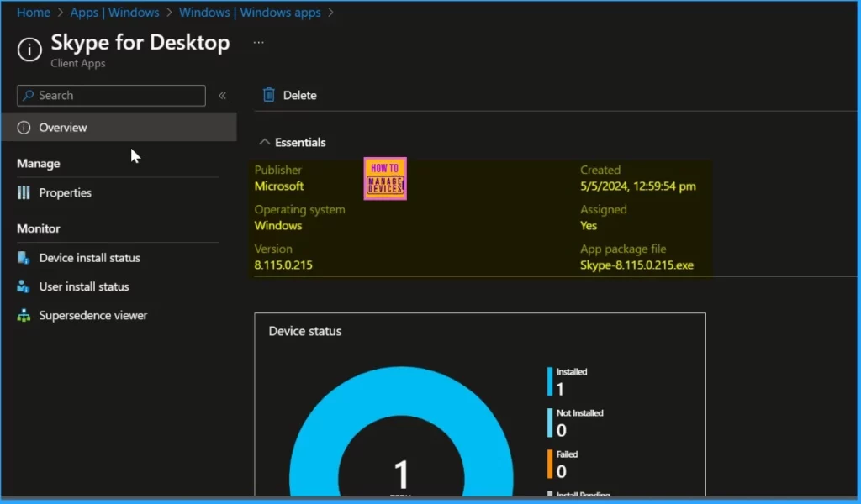Image resolution: width=861 pixels, height=504 pixels.
Task: Open Windows | Windows apps breadcrumb
Action: tap(250, 12)
